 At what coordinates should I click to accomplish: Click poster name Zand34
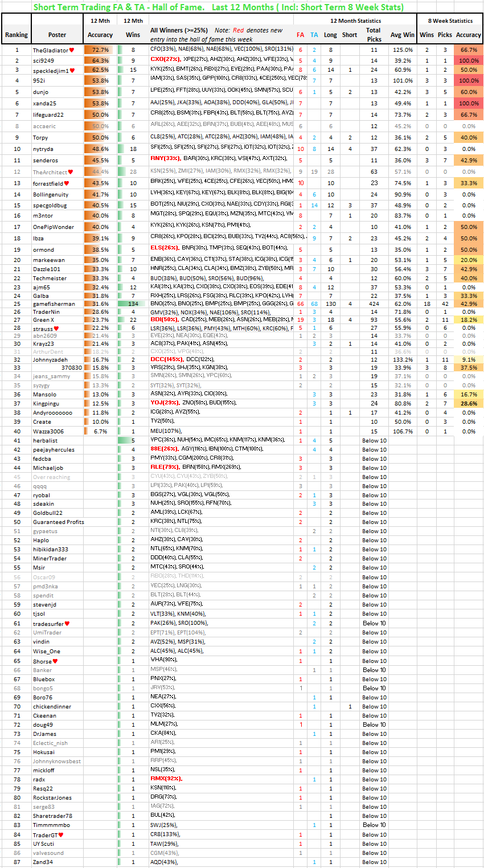(44, 862)
